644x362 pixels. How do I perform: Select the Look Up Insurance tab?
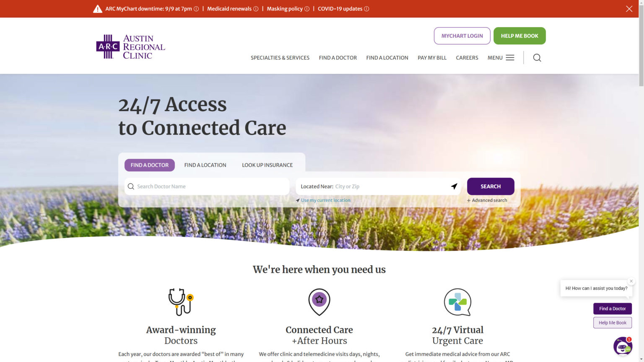pos(267,165)
